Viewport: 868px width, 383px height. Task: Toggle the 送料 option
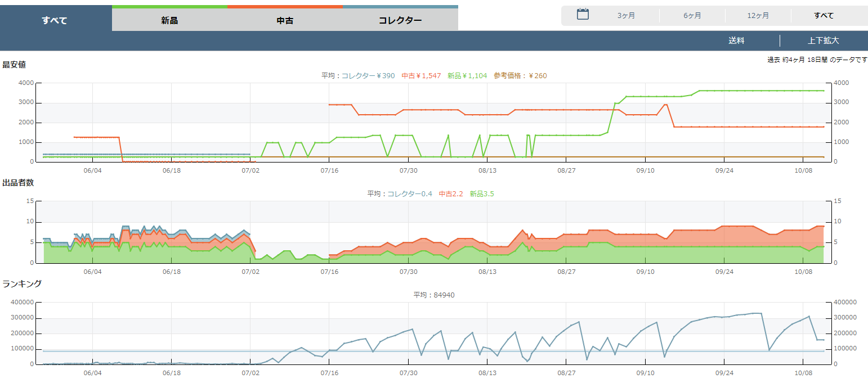tap(736, 40)
